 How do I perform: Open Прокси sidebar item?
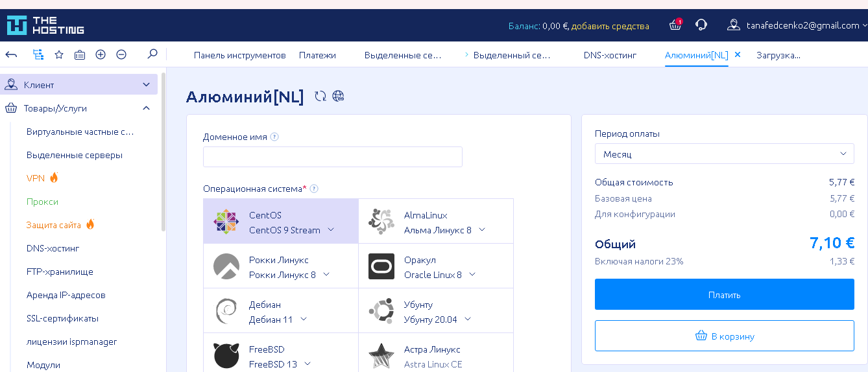(x=42, y=202)
